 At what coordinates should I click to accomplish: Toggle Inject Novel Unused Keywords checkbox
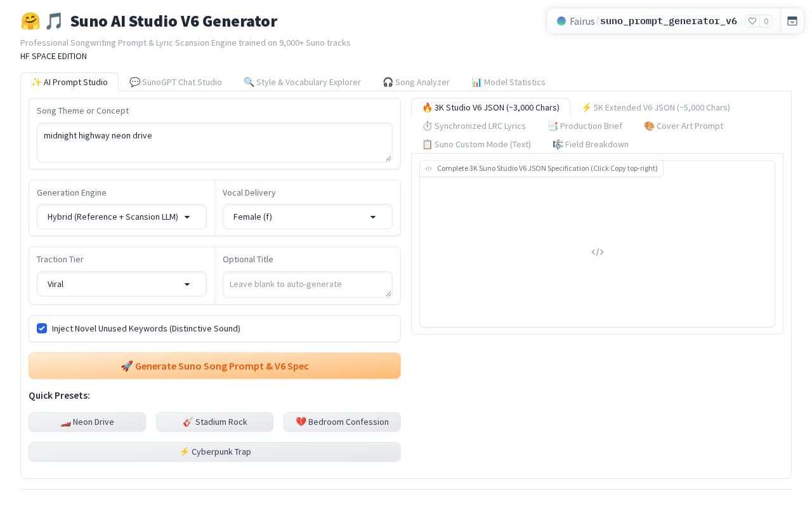pos(42,328)
